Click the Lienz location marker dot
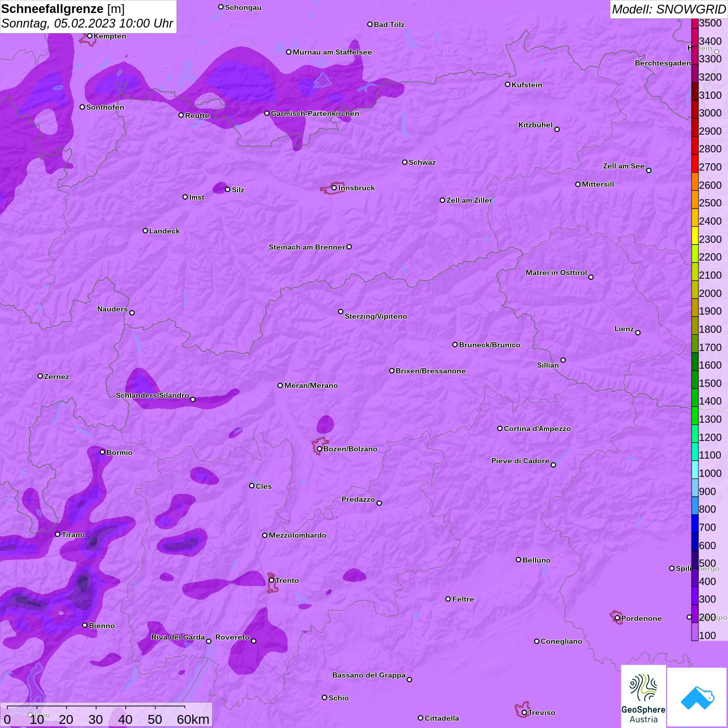The image size is (728, 728). pos(638,333)
